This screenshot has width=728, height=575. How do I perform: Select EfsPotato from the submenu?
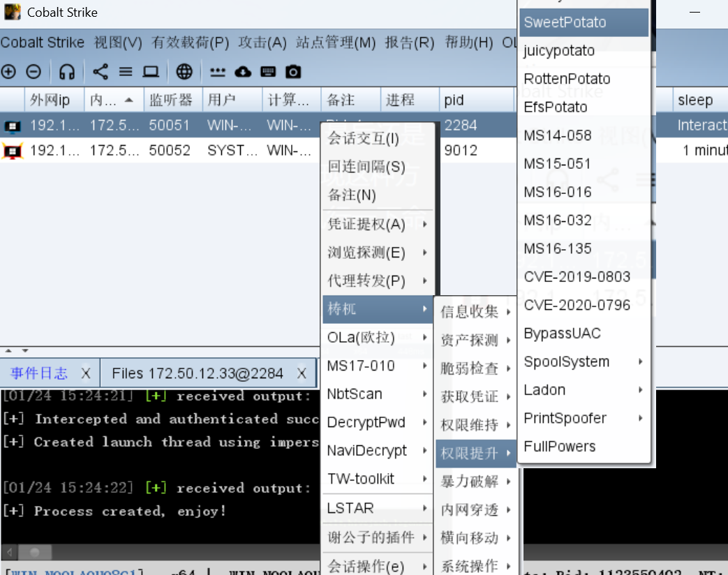click(584, 107)
